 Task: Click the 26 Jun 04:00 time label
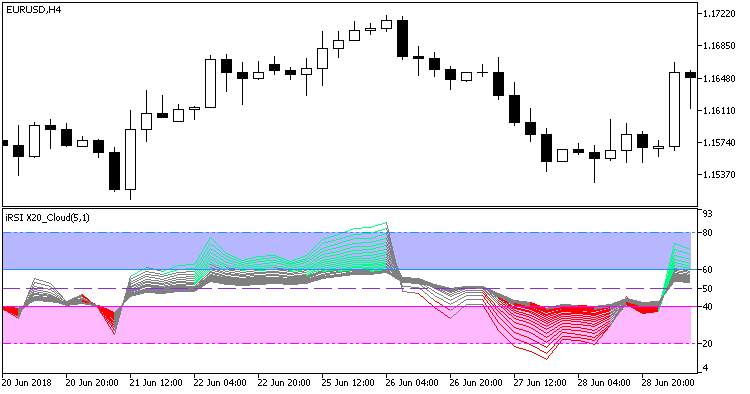[412, 383]
